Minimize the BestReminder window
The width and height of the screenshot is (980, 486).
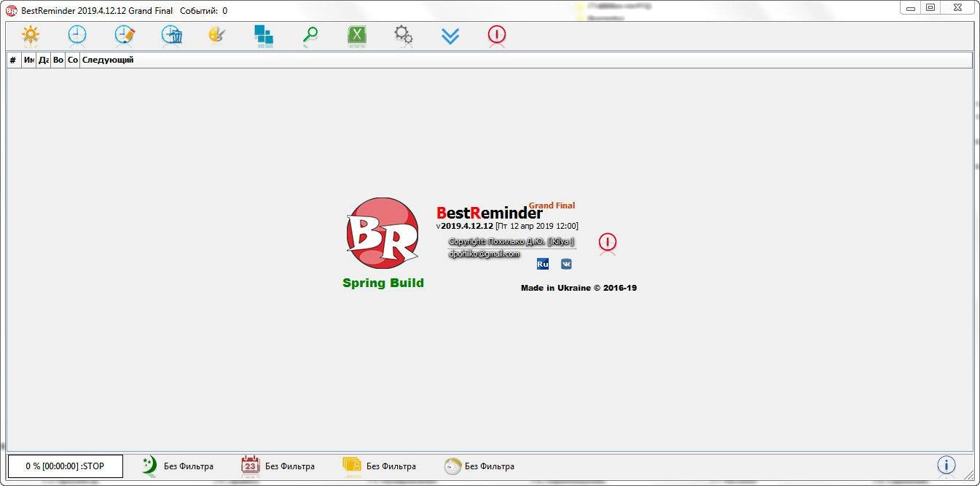(911, 7)
